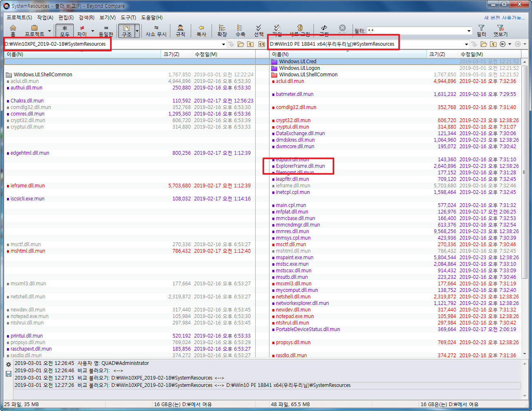This screenshot has width=532, height=411.
Task: Open the 규칙 (Rules) settings
Action: 180,31
